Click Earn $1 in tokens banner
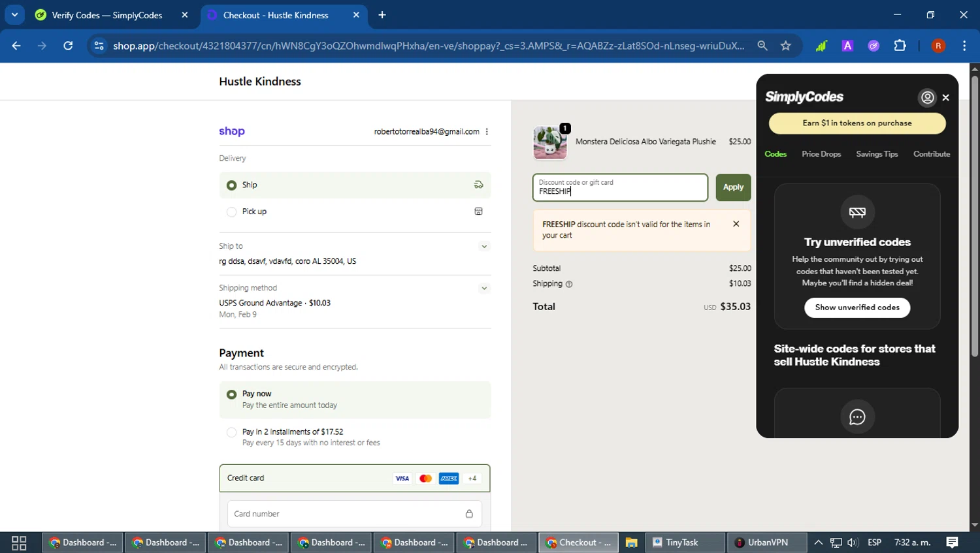The height and width of the screenshot is (553, 980). pos(857,123)
